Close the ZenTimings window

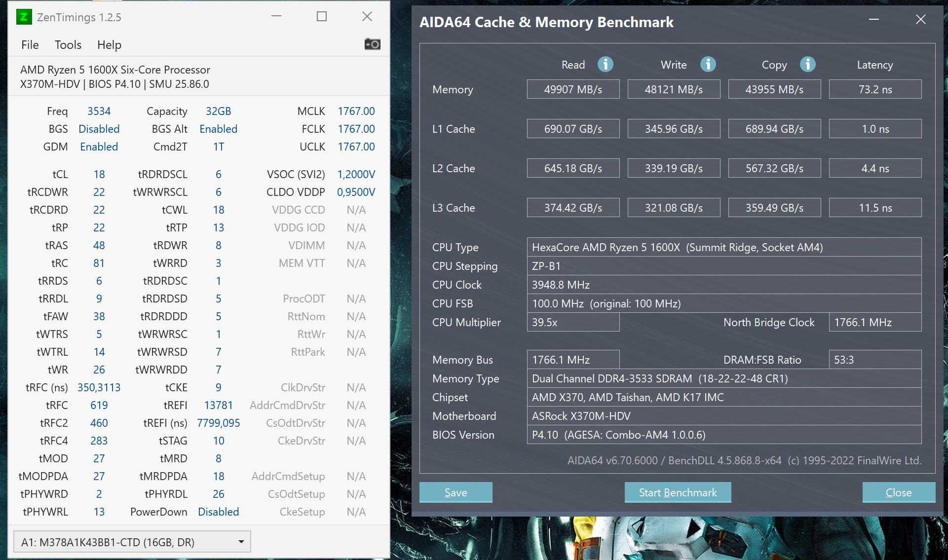(x=367, y=17)
